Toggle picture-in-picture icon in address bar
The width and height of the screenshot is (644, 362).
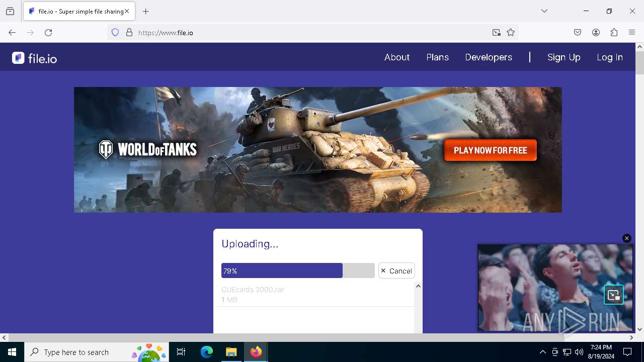(x=497, y=33)
